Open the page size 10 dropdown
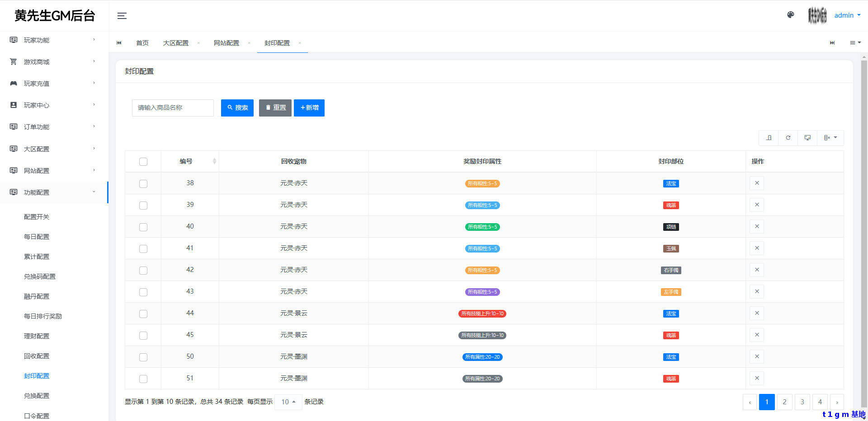 288,402
